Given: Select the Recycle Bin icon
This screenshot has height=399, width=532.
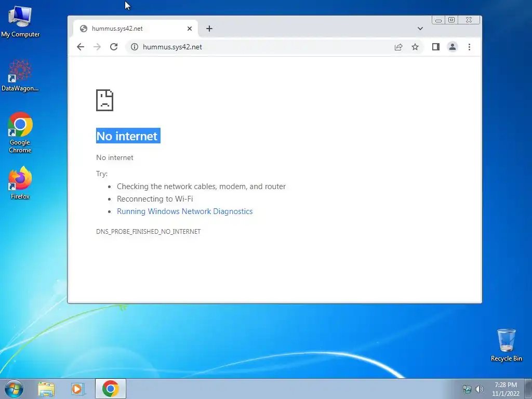Looking at the screenshot, I should click(x=506, y=345).
